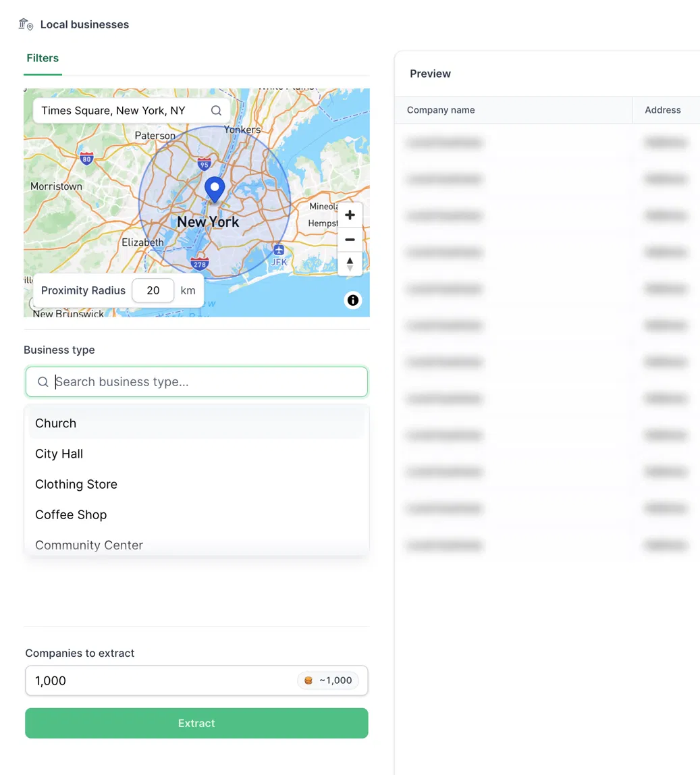Click the Morristown label on map
The image size is (700, 775).
pos(56,186)
